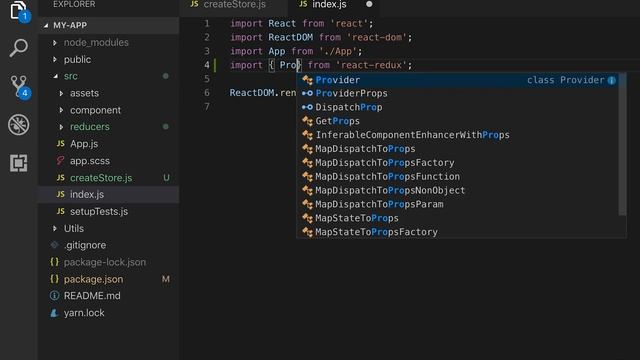Choose the MapDispatchToProps suggestion
Screen dimensions: 640x360
457,149
